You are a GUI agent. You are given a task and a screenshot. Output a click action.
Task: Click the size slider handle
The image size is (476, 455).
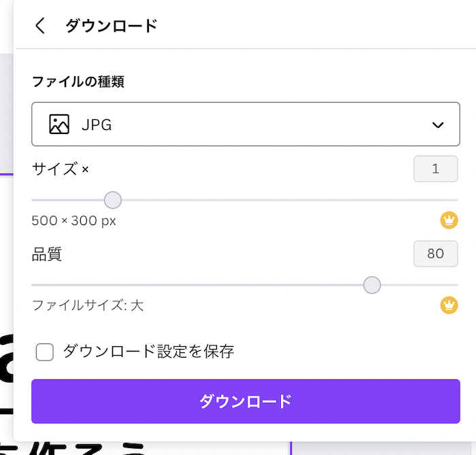(113, 200)
